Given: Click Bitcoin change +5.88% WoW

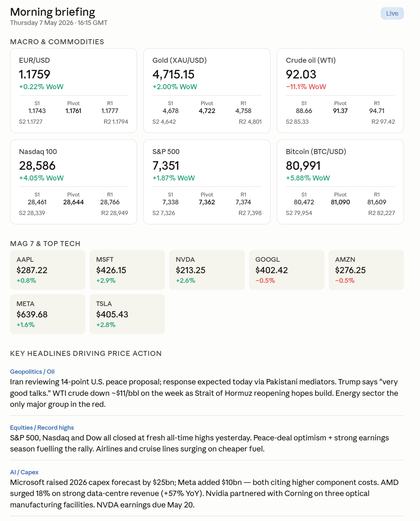Looking at the screenshot, I should point(308,178).
